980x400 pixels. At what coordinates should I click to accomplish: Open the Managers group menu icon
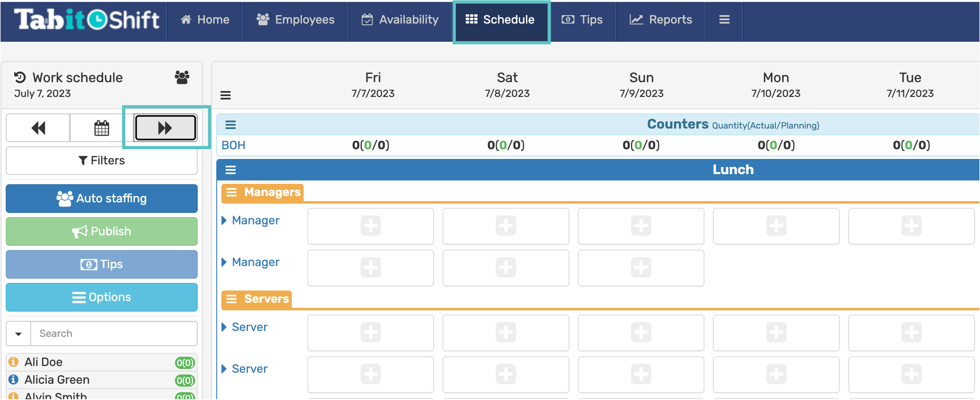pos(231,192)
